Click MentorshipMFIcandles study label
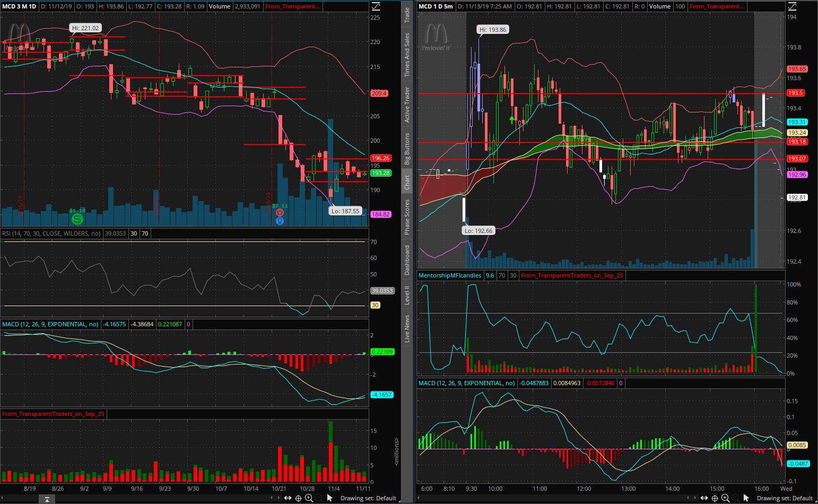818x504 pixels. click(x=450, y=275)
